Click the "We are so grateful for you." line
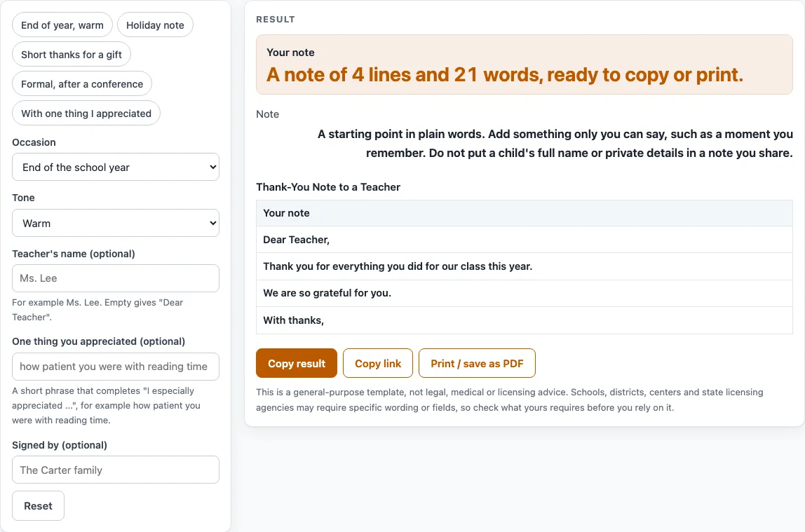Screen dimensions: 805x532 pyautogui.click(x=525, y=293)
